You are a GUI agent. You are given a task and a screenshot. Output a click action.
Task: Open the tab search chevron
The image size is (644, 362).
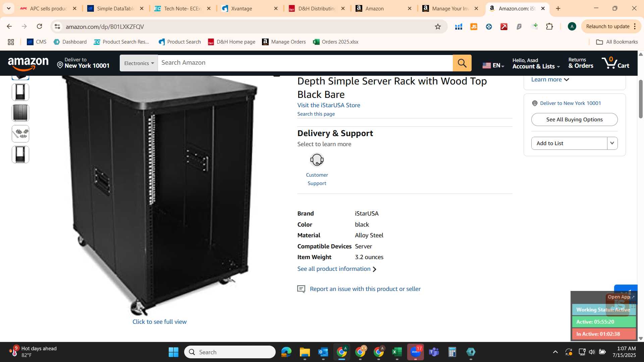(8, 8)
